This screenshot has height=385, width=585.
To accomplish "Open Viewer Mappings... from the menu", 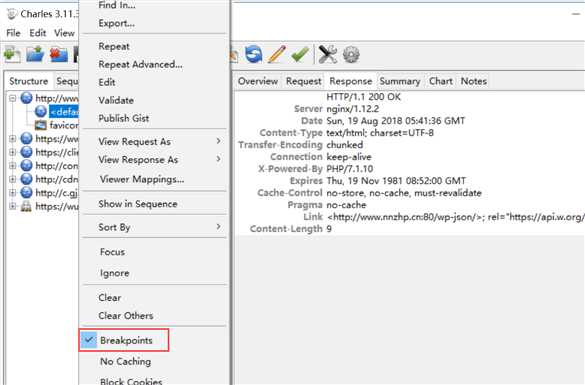I will (142, 179).
